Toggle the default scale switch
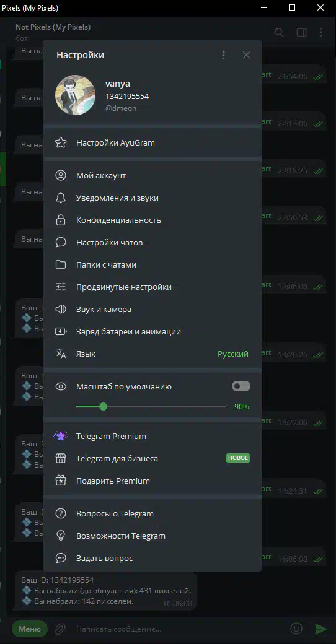Screen dimensions: 336x644 click(x=241, y=386)
